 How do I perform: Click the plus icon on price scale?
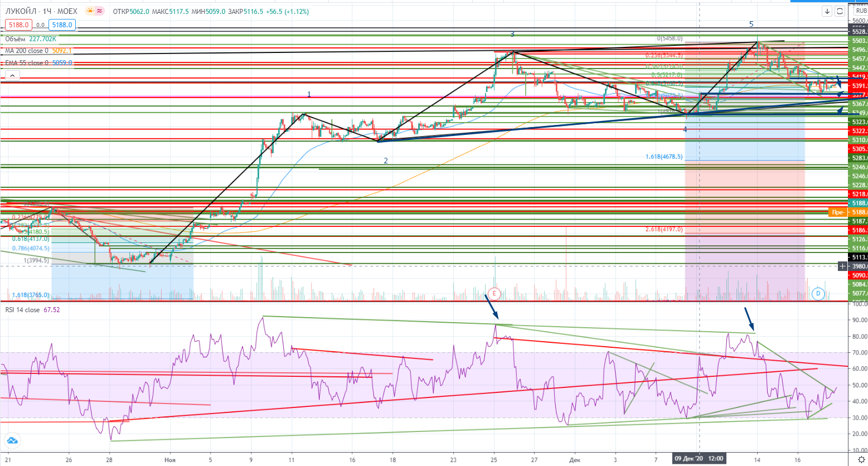[843, 266]
